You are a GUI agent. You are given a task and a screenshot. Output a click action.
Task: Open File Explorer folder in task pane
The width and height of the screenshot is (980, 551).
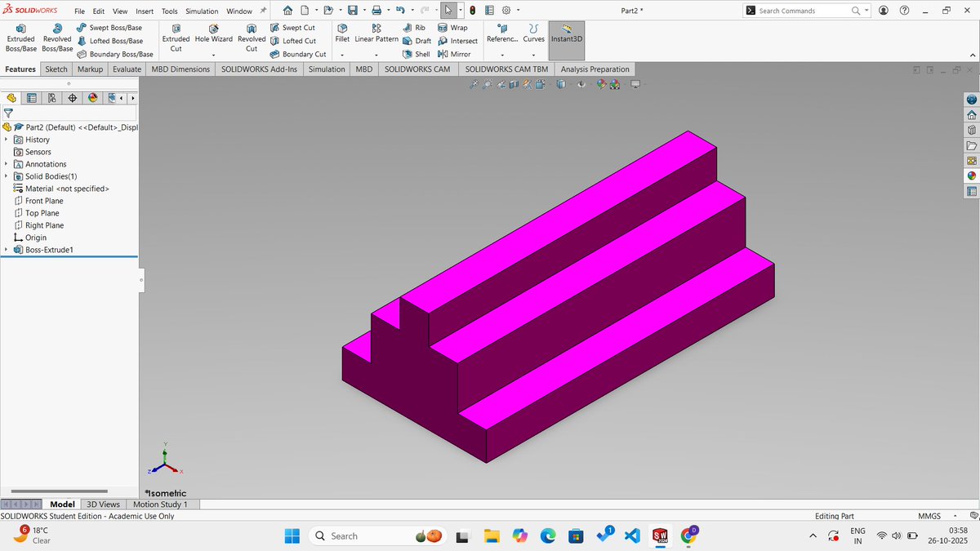(971, 145)
